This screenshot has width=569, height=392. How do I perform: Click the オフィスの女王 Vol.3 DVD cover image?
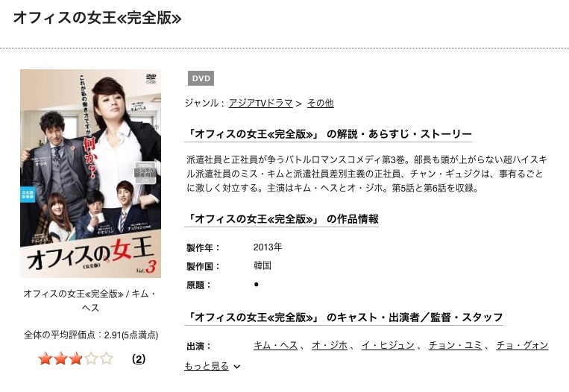(90, 174)
